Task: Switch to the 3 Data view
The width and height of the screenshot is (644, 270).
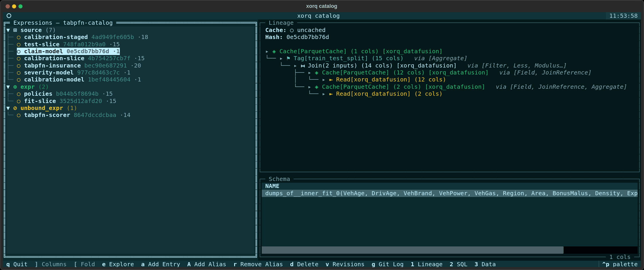Action: (485, 264)
